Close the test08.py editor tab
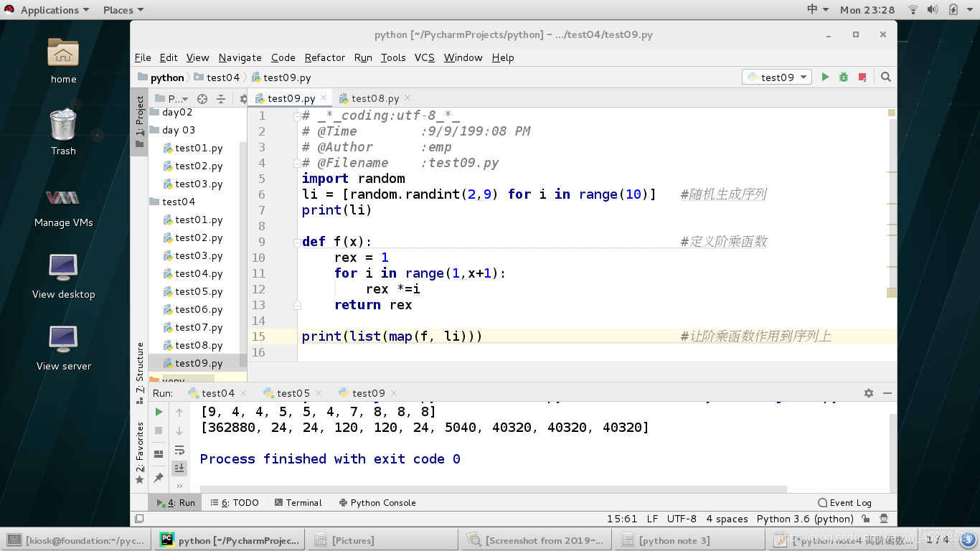Screen dimensions: 980x551 pyautogui.click(x=407, y=98)
